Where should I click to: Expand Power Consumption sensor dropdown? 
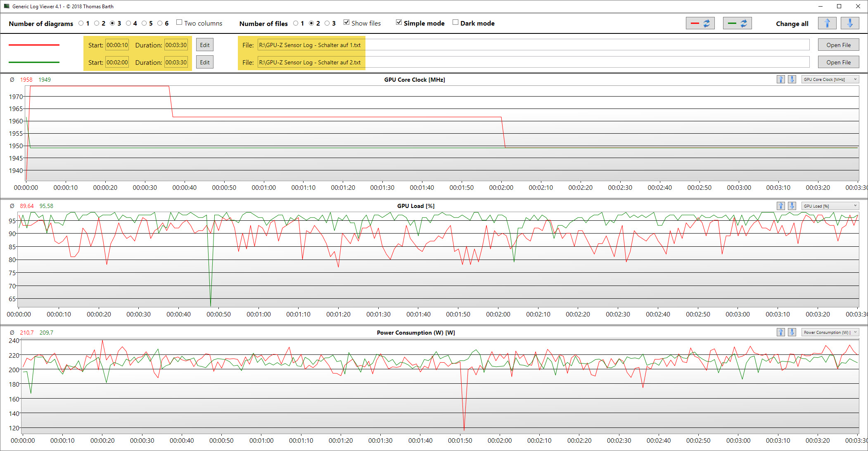[x=830, y=333]
